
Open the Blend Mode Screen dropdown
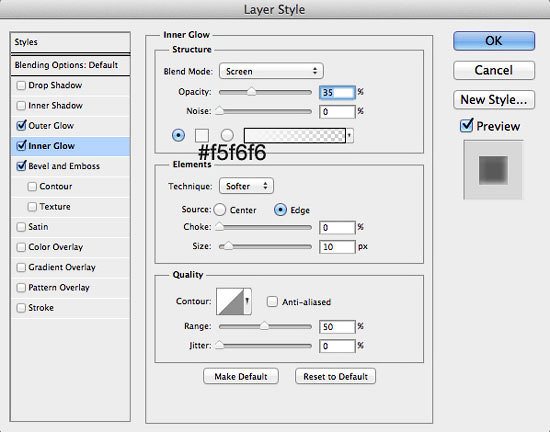[x=271, y=71]
